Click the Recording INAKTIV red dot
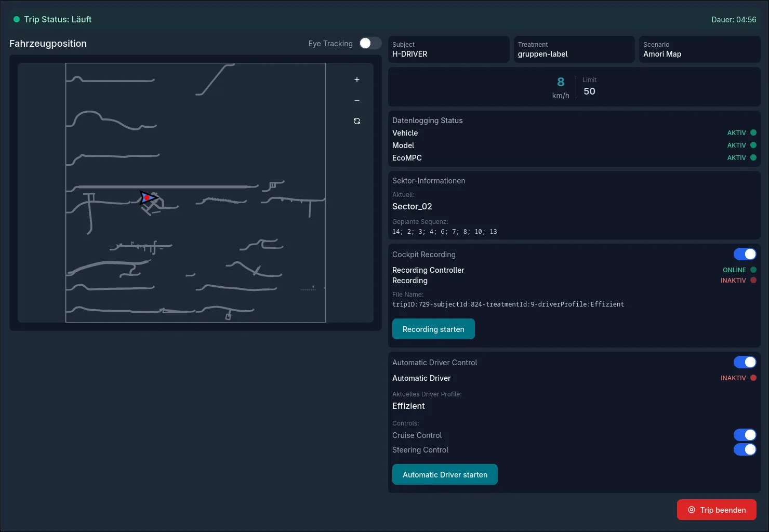This screenshot has width=769, height=532. pos(753,280)
